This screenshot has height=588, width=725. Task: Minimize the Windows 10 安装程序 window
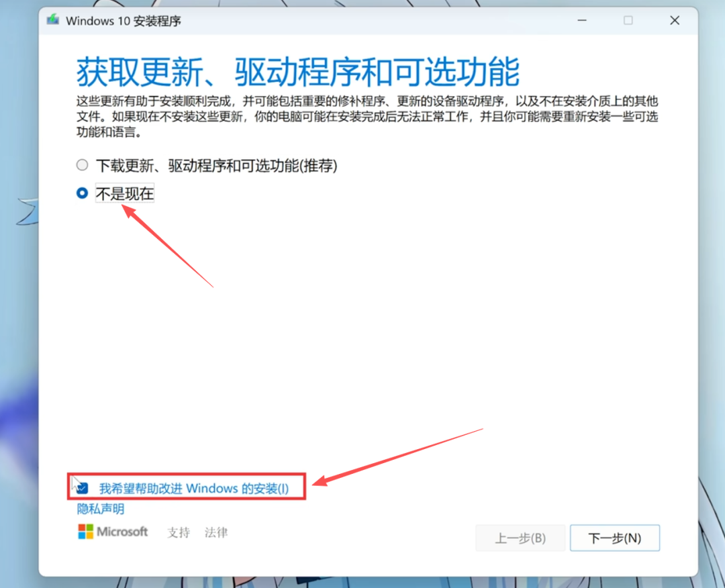(581, 21)
